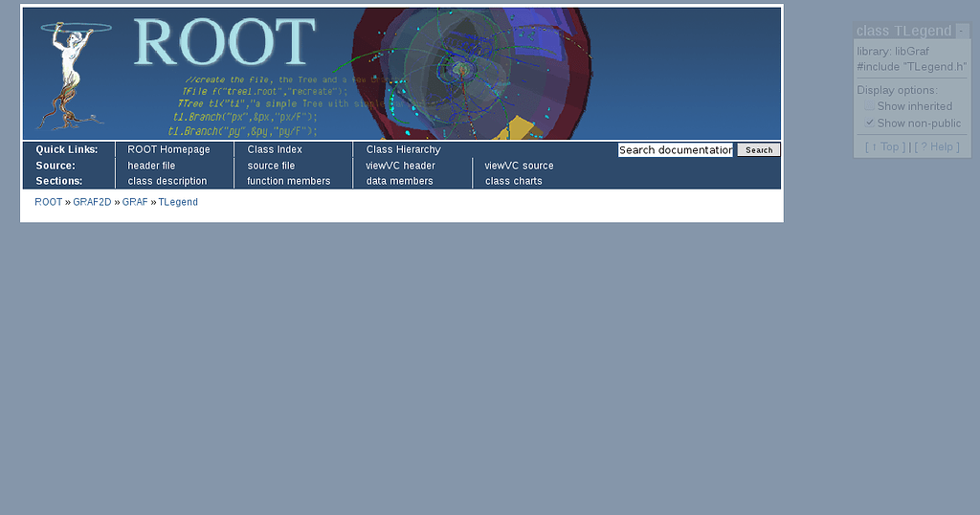Click the TLegend breadcrumb link
980x515 pixels.
[x=178, y=202]
